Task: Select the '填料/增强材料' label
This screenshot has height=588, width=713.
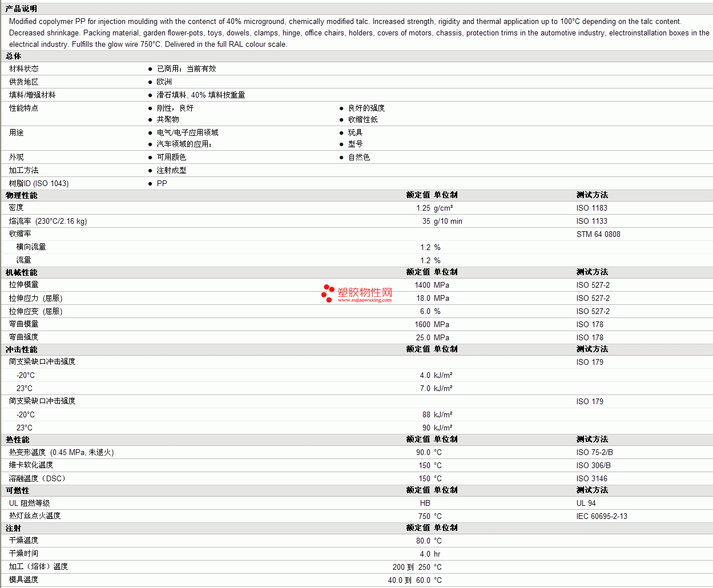Action: [33, 95]
